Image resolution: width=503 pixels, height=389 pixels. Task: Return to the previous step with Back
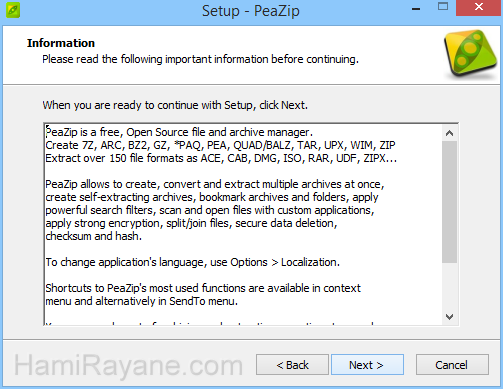point(292,365)
